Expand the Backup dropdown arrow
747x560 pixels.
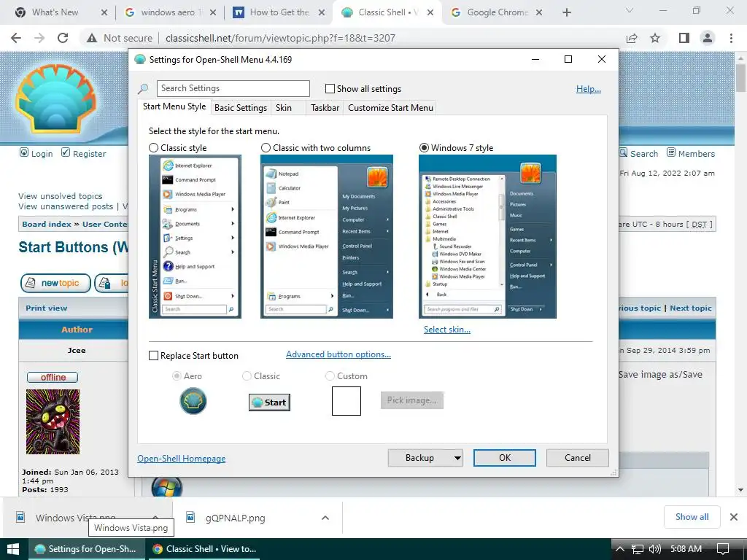click(457, 458)
